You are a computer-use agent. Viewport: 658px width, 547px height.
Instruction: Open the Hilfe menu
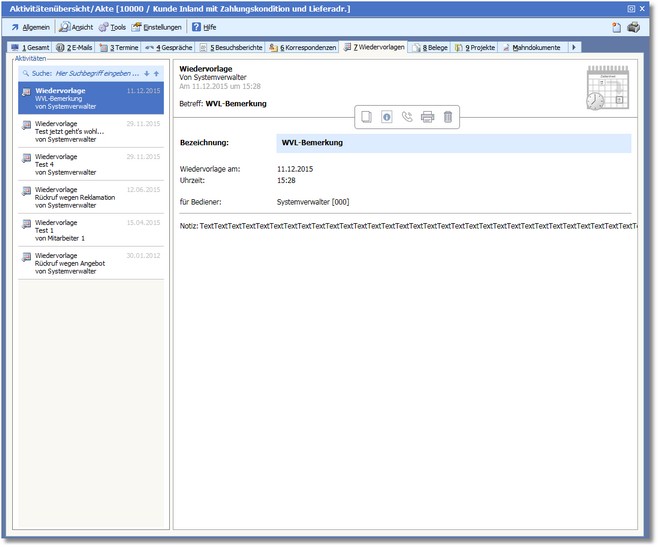(x=204, y=27)
